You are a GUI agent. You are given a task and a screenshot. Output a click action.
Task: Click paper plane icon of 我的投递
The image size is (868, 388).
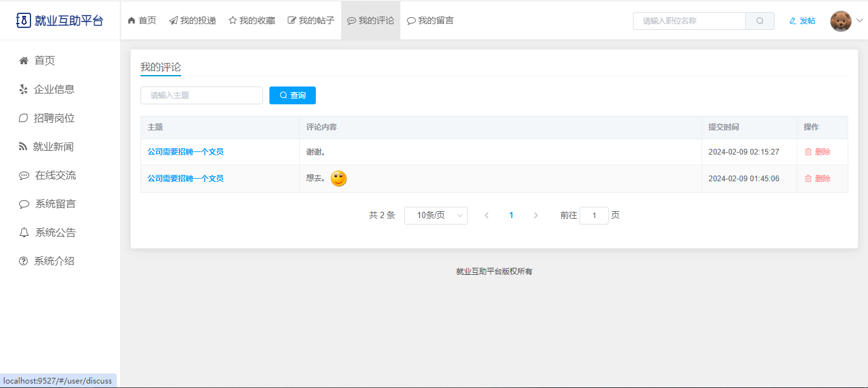[173, 20]
